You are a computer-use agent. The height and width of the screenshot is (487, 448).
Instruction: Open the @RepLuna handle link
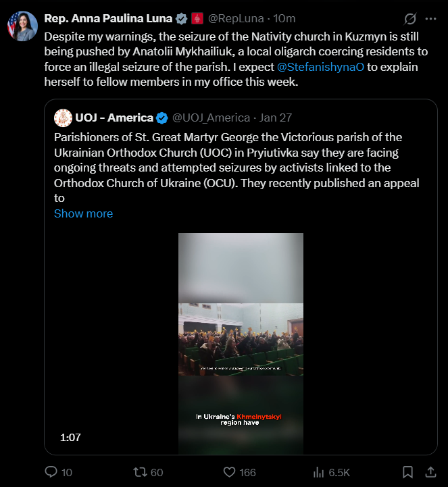tap(237, 19)
